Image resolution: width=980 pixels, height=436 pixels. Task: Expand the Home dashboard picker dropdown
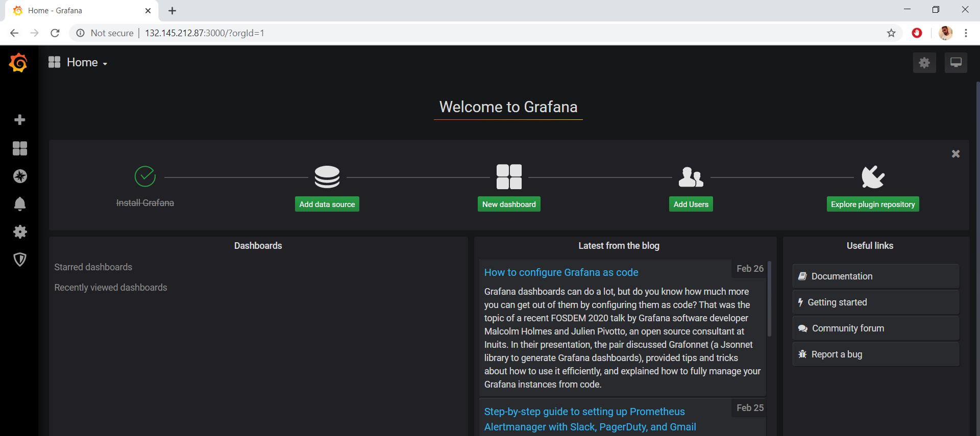[78, 63]
